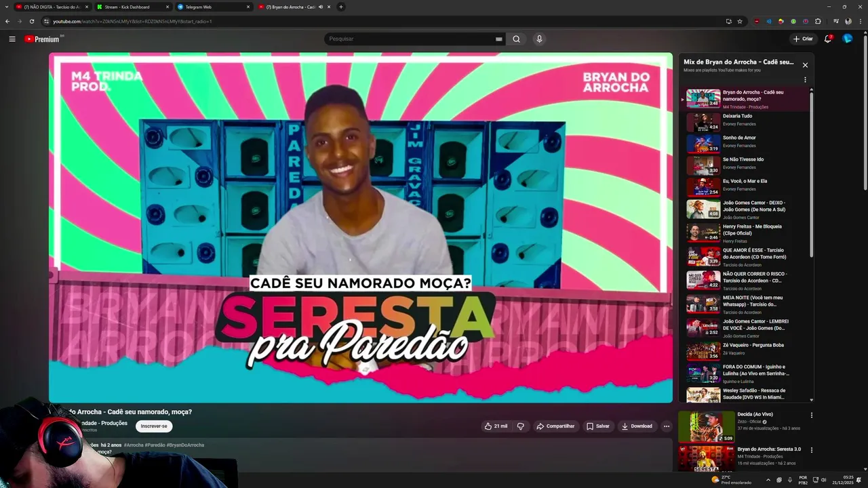Screen dimensions: 868x488
Task: Click the main video player
Action: click(x=361, y=228)
